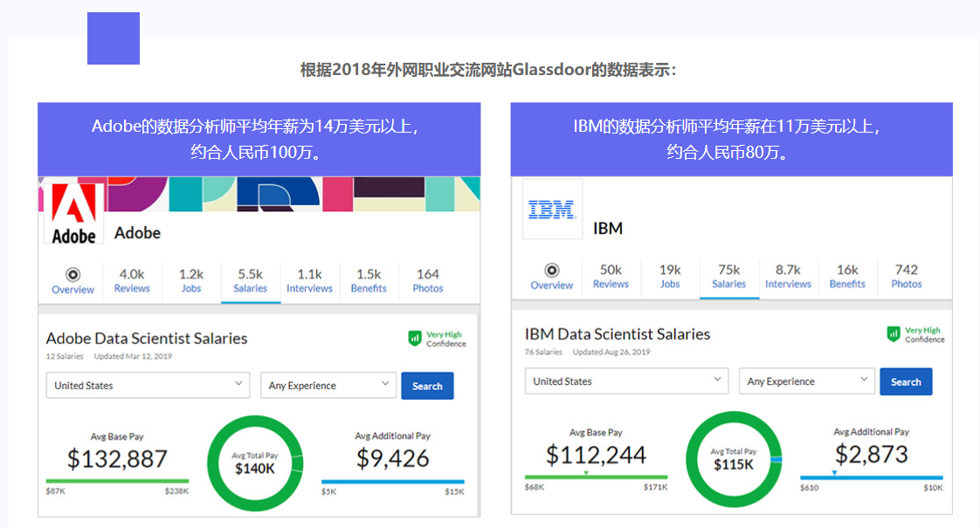Open Adobe's 1.2k Jobs tab

click(191, 280)
